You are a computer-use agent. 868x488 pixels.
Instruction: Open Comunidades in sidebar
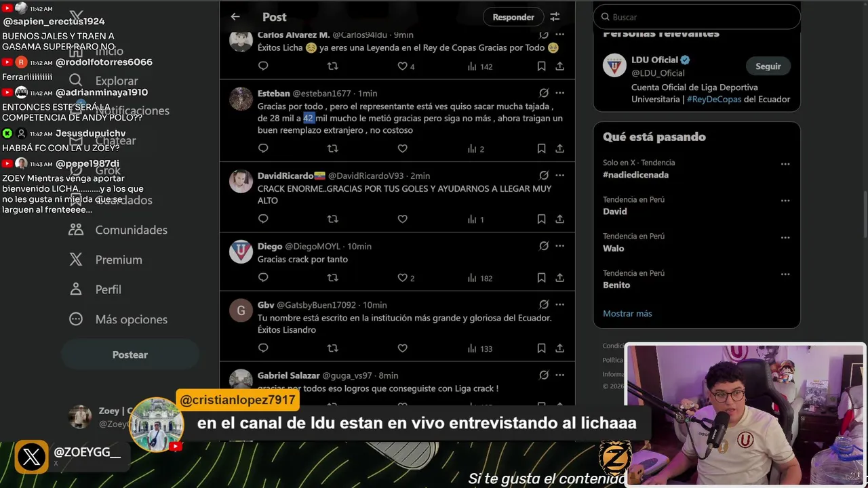pos(118,230)
